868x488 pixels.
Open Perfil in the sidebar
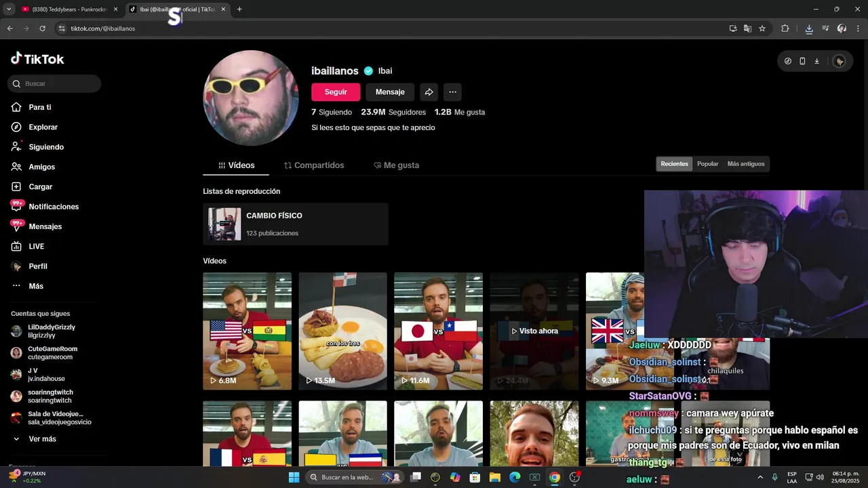[38, 266]
